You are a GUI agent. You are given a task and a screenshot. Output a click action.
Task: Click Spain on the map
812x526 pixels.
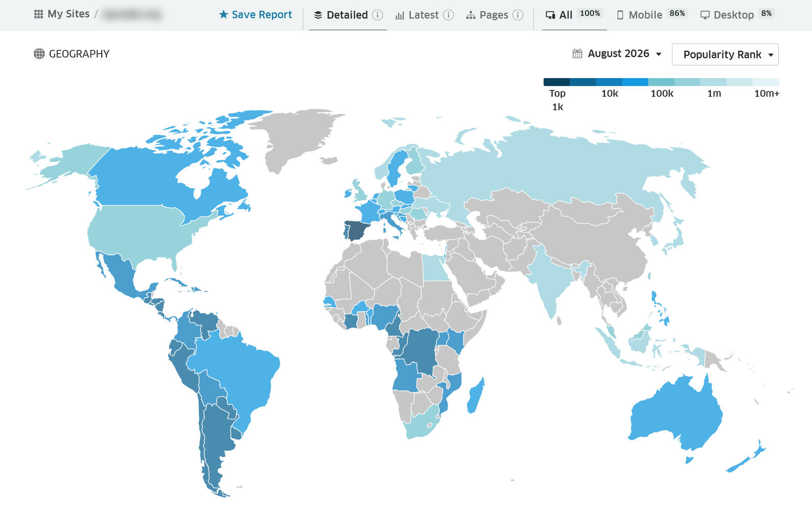[356, 230]
